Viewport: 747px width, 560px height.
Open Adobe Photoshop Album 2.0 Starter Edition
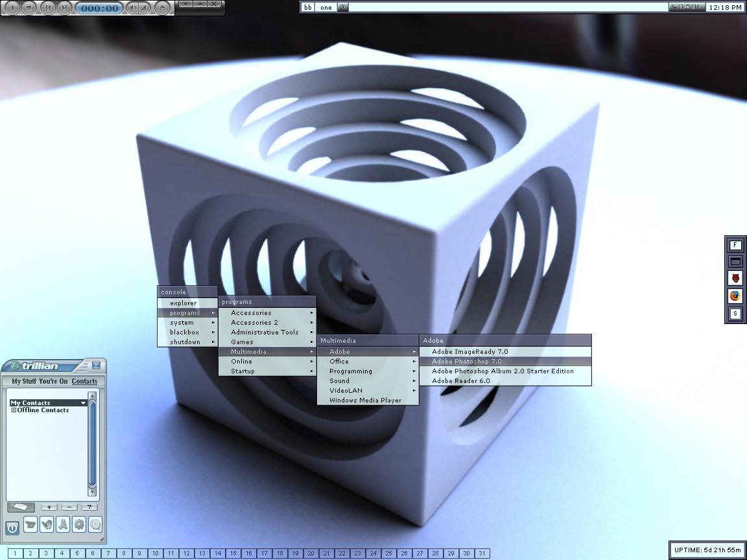pos(506,371)
